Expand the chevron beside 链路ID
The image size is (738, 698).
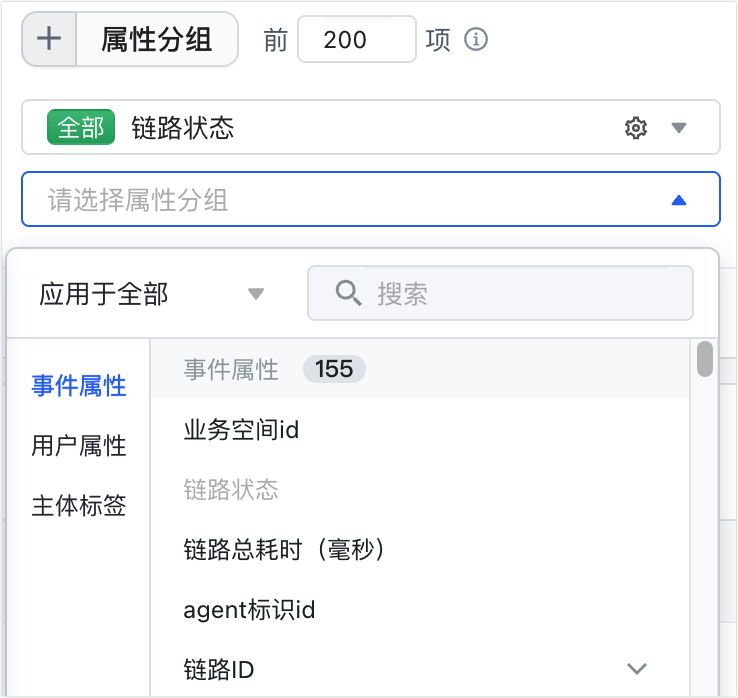(637, 668)
